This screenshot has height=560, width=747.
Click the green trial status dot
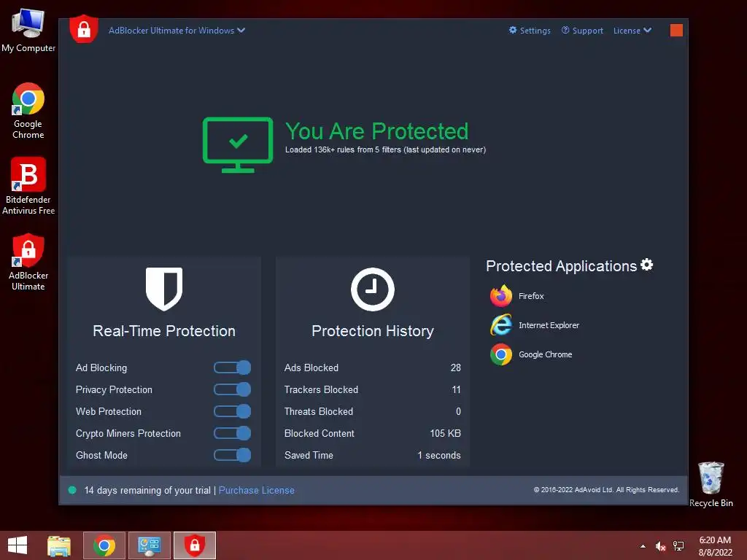[72, 490]
